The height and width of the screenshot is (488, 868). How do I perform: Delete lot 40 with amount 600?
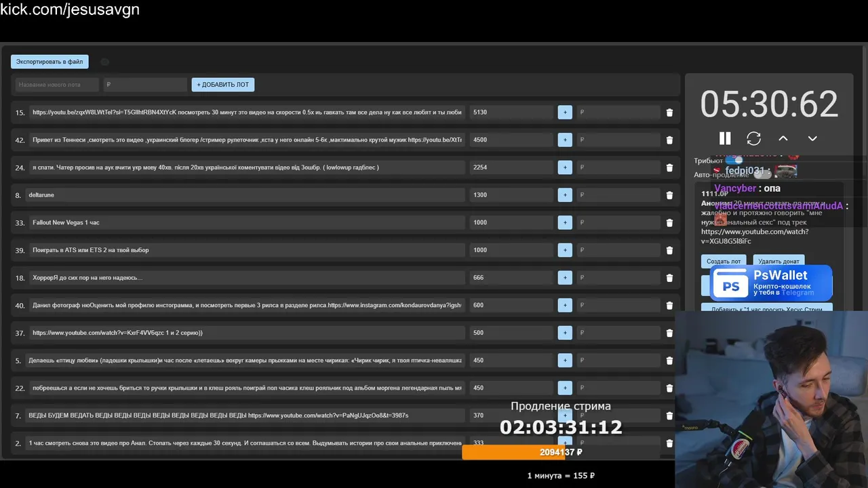(x=669, y=305)
